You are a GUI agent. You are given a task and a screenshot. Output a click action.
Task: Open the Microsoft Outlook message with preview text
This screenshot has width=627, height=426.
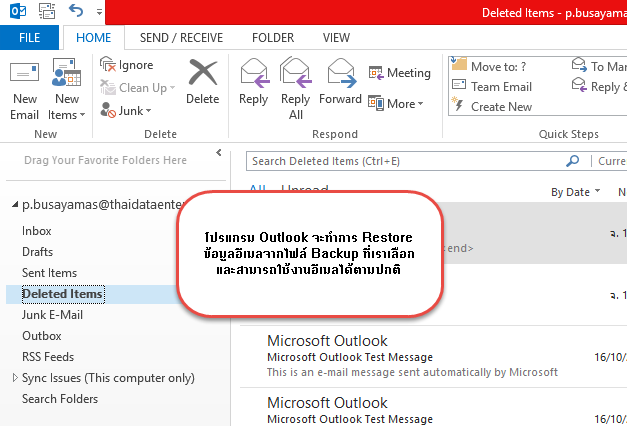tap(433, 356)
